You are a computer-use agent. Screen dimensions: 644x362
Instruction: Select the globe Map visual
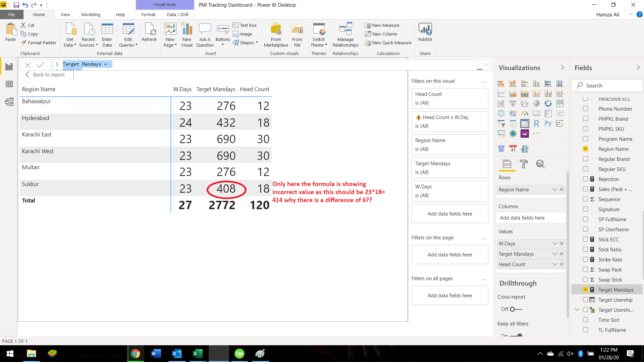[501, 113]
